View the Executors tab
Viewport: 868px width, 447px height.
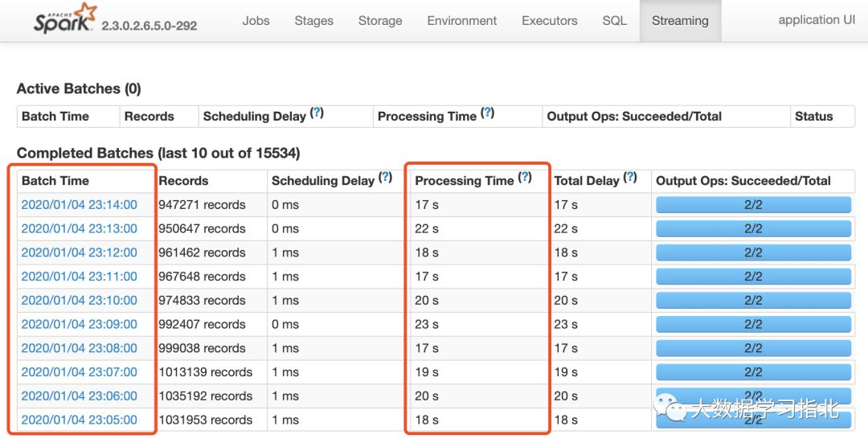550,21
